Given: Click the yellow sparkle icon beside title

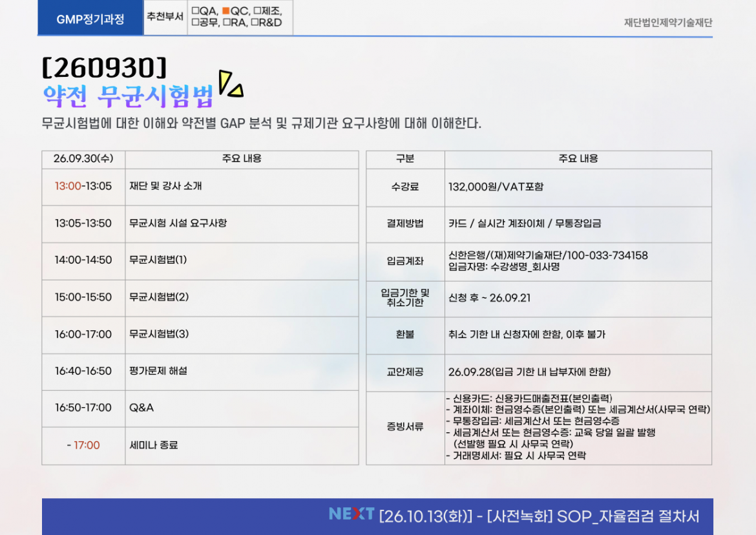Looking at the screenshot, I should (x=230, y=85).
